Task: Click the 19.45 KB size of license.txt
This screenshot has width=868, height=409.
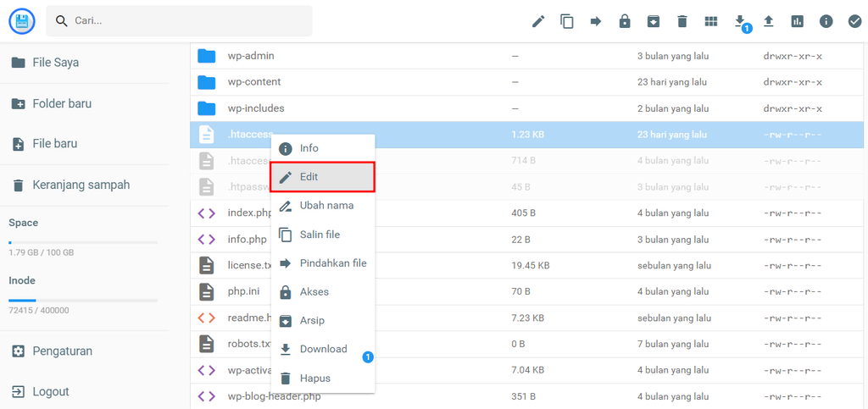Action: [x=531, y=265]
